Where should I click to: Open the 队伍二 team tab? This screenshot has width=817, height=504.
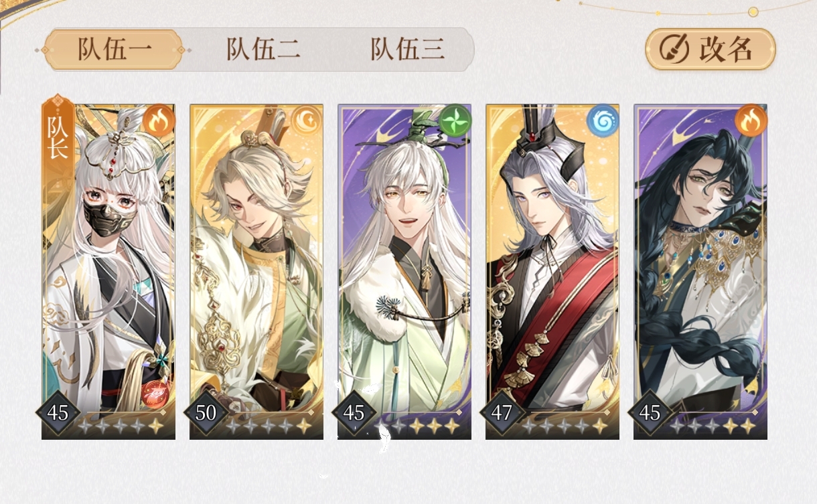tap(263, 50)
